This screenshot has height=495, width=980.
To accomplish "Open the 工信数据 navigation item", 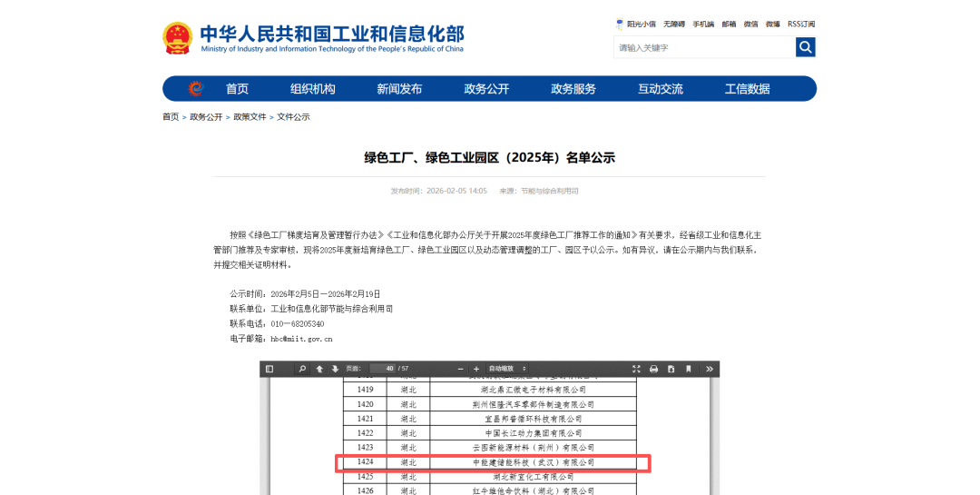I will pos(747,89).
